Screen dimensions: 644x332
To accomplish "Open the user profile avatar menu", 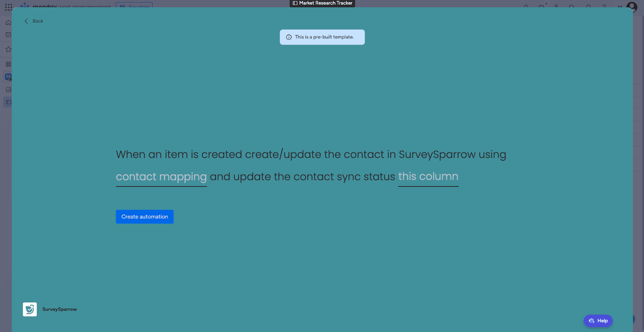I will (x=632, y=6).
